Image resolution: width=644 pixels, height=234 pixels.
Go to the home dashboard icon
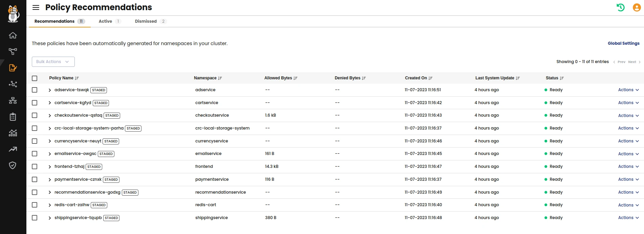13,35
